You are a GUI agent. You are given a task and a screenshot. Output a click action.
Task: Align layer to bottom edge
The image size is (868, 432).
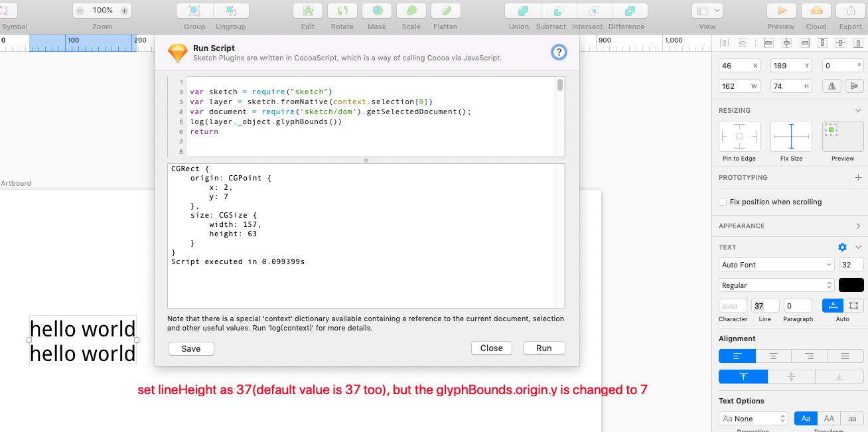[859, 42]
